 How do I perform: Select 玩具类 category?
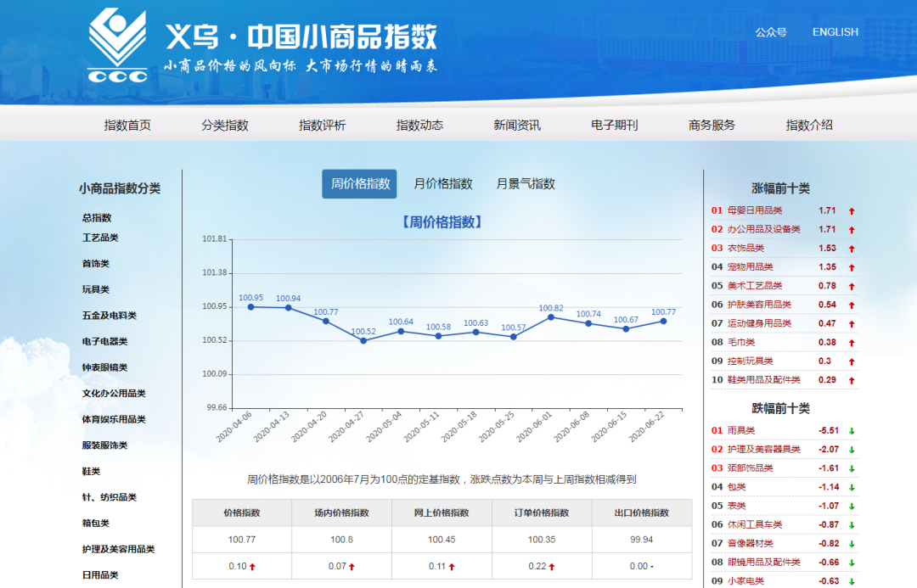[95, 290]
